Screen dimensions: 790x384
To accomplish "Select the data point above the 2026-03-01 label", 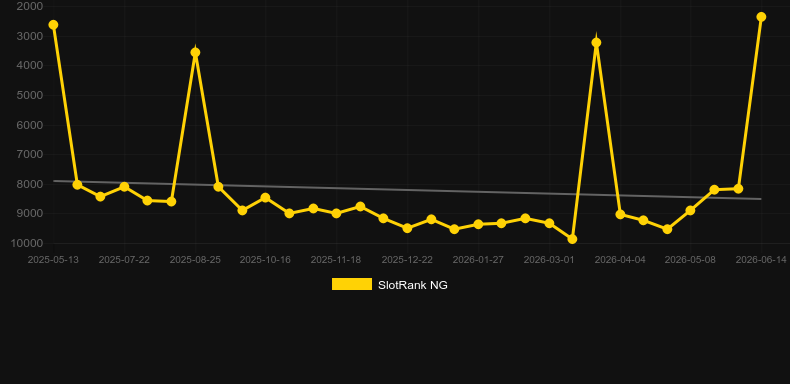I will [x=549, y=223].
